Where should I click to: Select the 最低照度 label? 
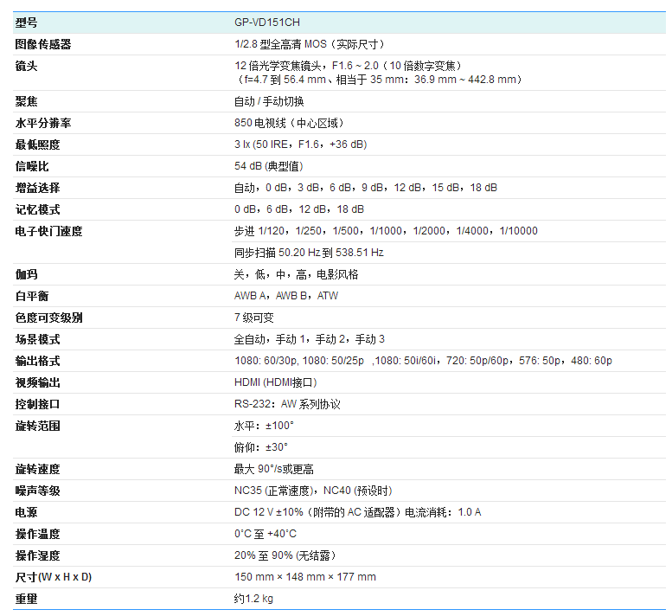[x=37, y=144]
